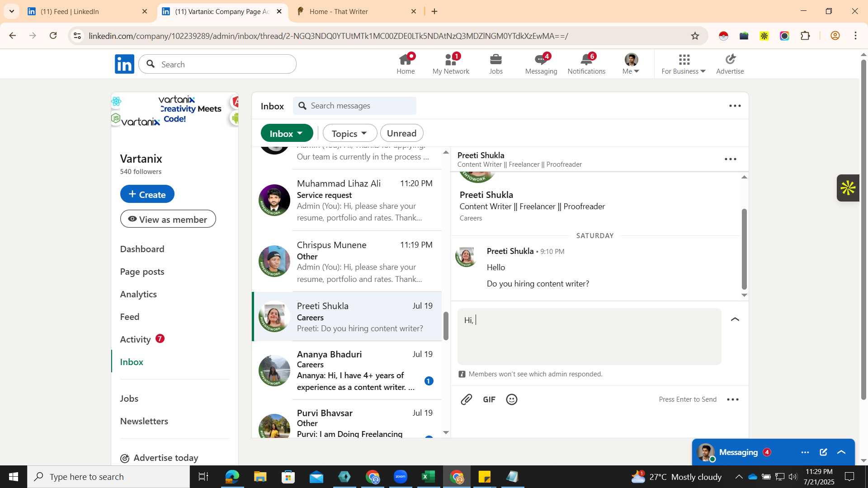The height and width of the screenshot is (488, 868).
Task: Open Chrome three-dot menu
Action: (855, 36)
